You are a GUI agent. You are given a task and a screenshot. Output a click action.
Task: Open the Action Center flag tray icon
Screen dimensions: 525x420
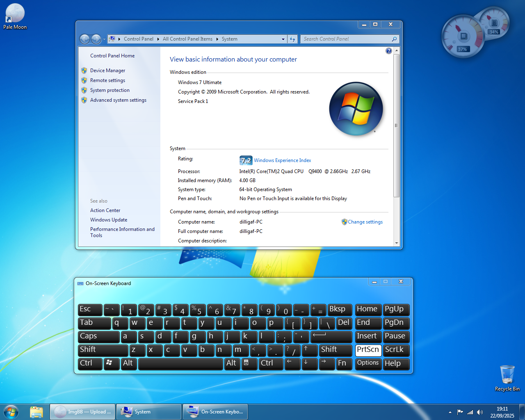[460, 412]
